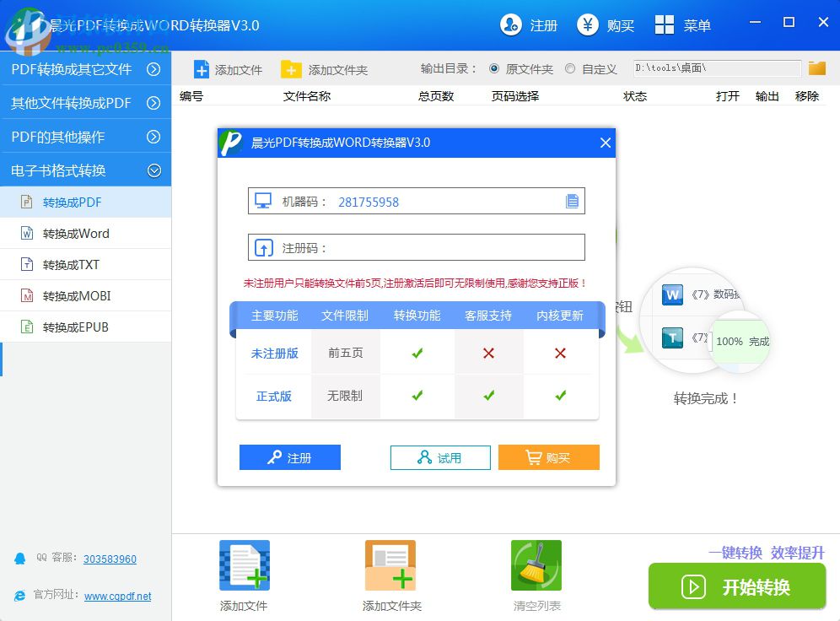840x621 pixels.
Task: Copy the machine code using clipboard icon
Action: tap(572, 201)
